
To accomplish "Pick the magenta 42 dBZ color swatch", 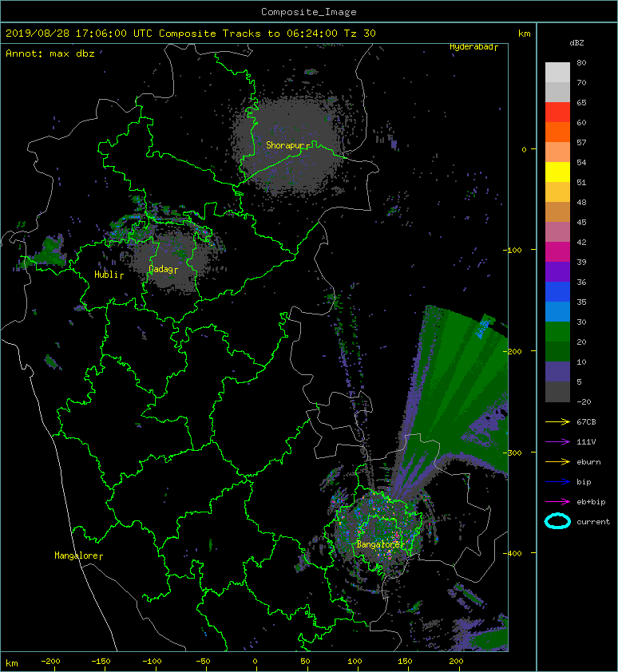I will 557,252.
